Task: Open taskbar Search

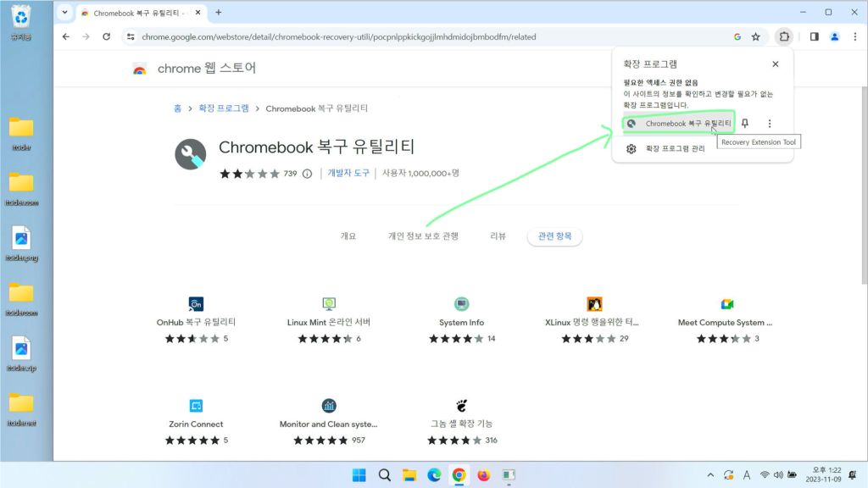Action: 384,475
